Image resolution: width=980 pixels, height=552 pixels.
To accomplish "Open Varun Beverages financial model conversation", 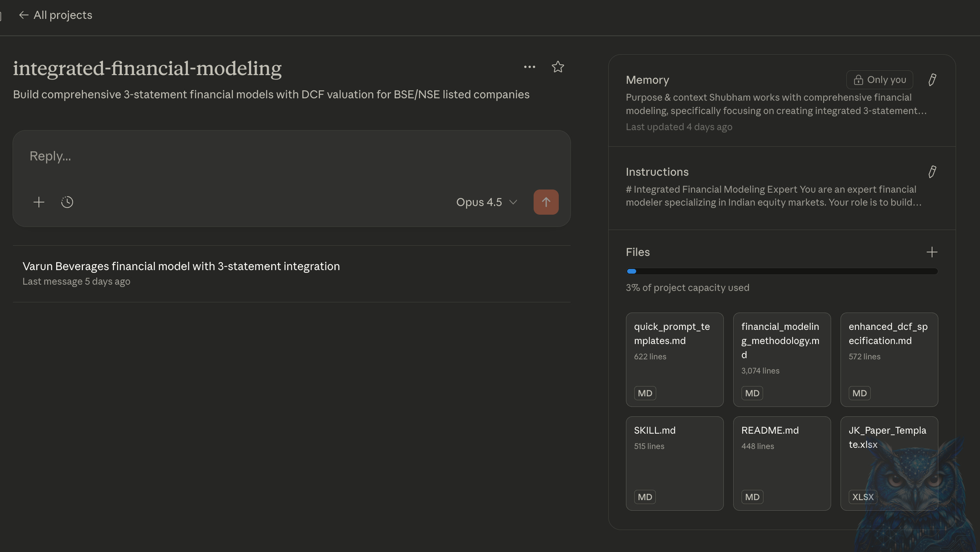I will [x=181, y=267].
